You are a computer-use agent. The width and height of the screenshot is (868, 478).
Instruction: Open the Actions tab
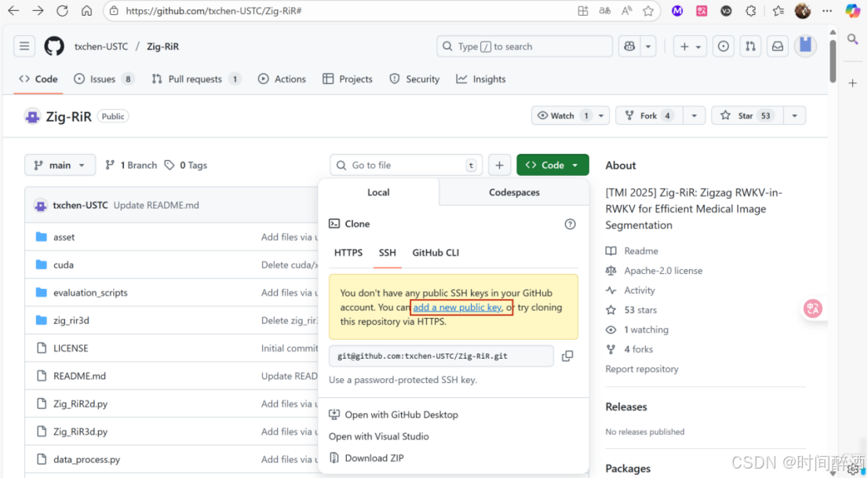pos(282,79)
